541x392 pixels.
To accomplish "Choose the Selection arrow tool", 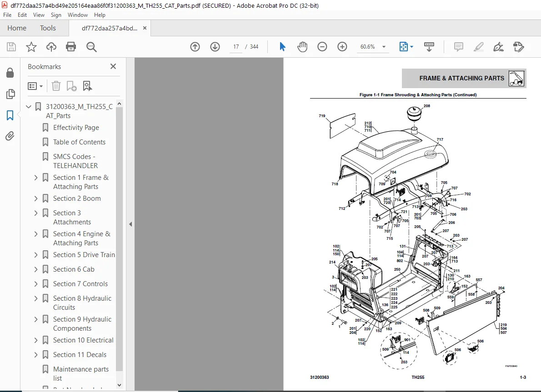I will click(282, 46).
